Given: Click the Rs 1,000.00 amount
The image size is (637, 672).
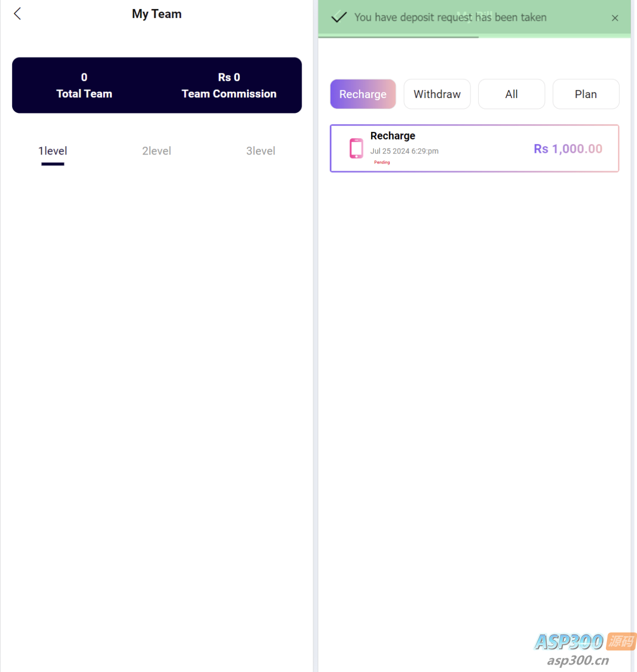Looking at the screenshot, I should [x=568, y=149].
